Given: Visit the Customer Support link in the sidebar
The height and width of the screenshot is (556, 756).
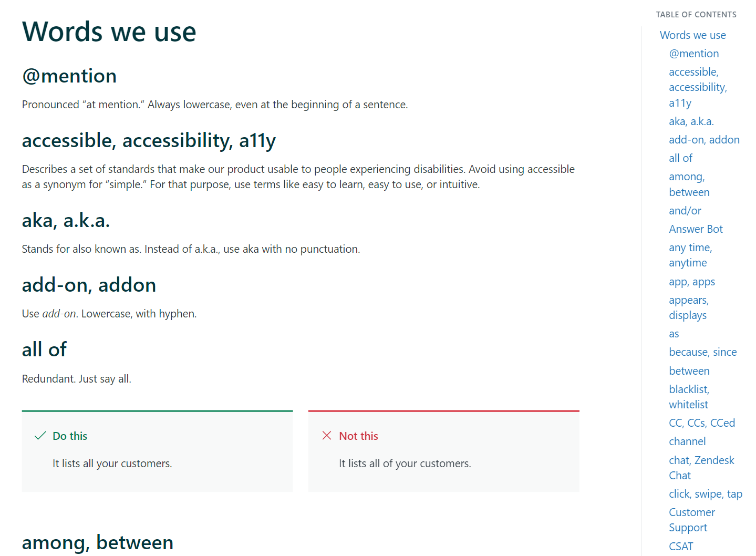Looking at the screenshot, I should coord(691,519).
